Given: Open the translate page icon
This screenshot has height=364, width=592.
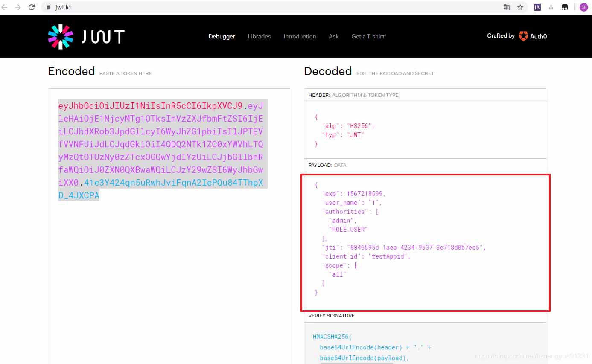Looking at the screenshot, I should pyautogui.click(x=507, y=7).
